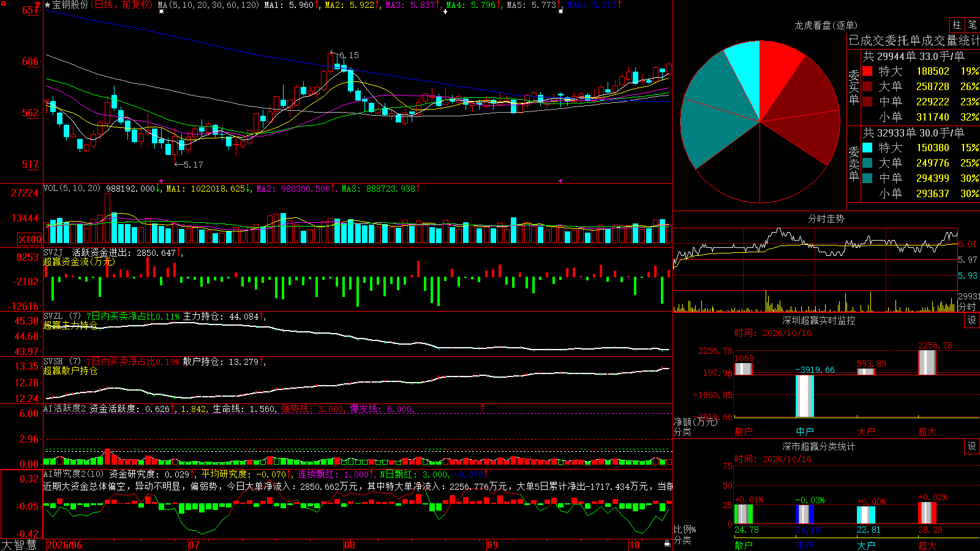Click the white -3919.66 中户 bar in 实时监控

(x=805, y=396)
